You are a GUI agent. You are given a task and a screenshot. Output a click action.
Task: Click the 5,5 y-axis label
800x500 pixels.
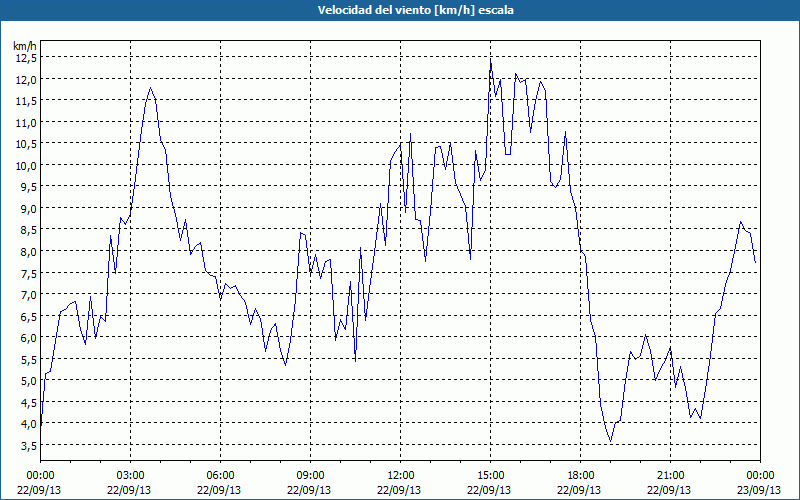29,360
